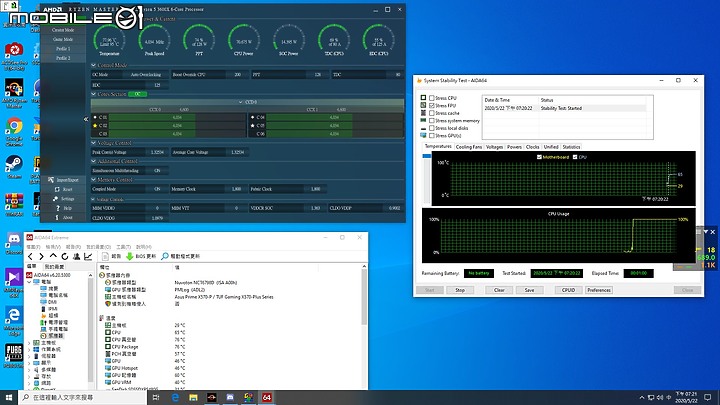The width and height of the screenshot is (720, 405).
Task: Click AIDA64 user favorites toolbar icon
Action: click(x=77, y=256)
